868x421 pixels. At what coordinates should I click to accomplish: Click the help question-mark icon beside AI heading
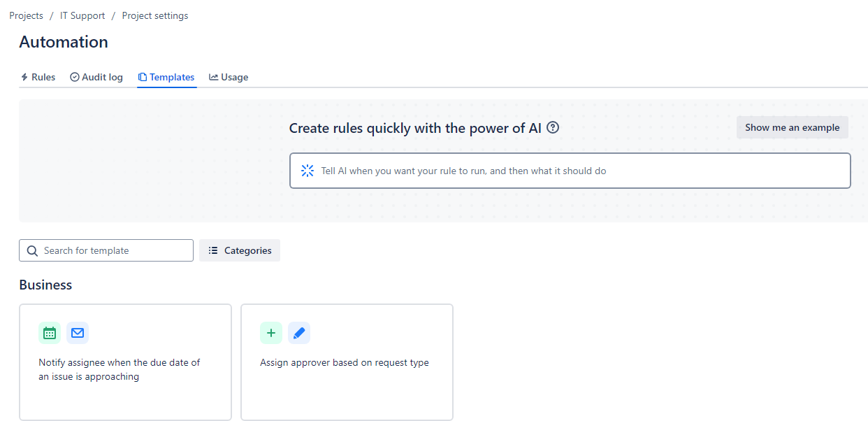(553, 127)
